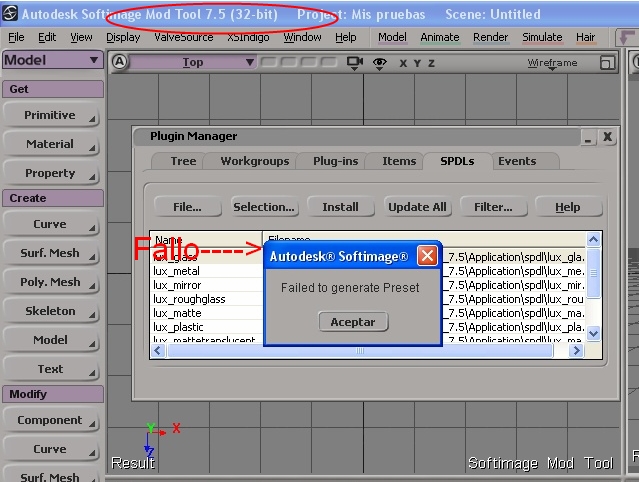Switch to the Hair module
This screenshot has width=639, height=482.
[585, 37]
